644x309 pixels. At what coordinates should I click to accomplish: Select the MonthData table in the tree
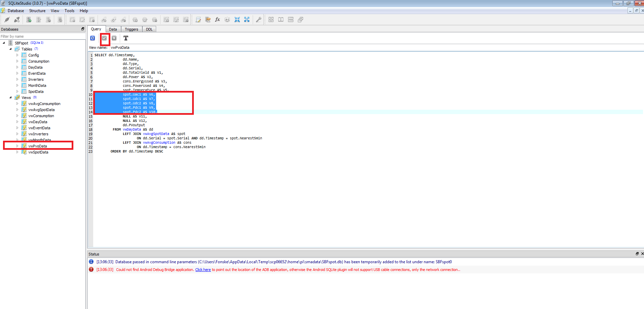coord(37,85)
